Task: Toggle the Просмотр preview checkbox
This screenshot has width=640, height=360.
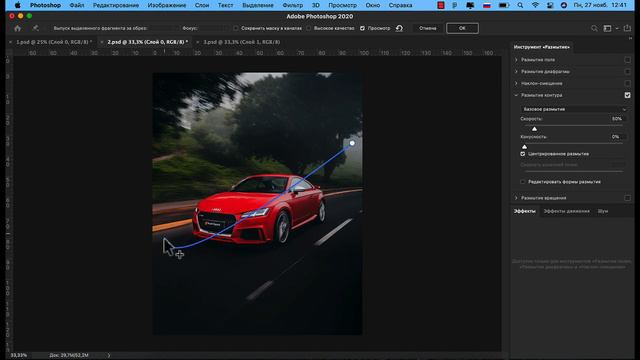Action: [362, 28]
